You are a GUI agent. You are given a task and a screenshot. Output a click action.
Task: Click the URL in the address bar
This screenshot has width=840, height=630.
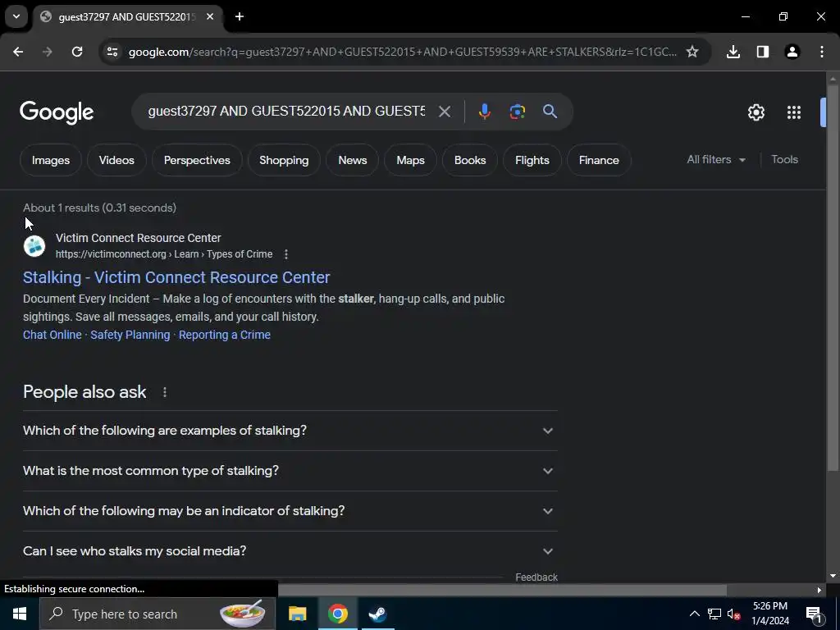tap(402, 52)
